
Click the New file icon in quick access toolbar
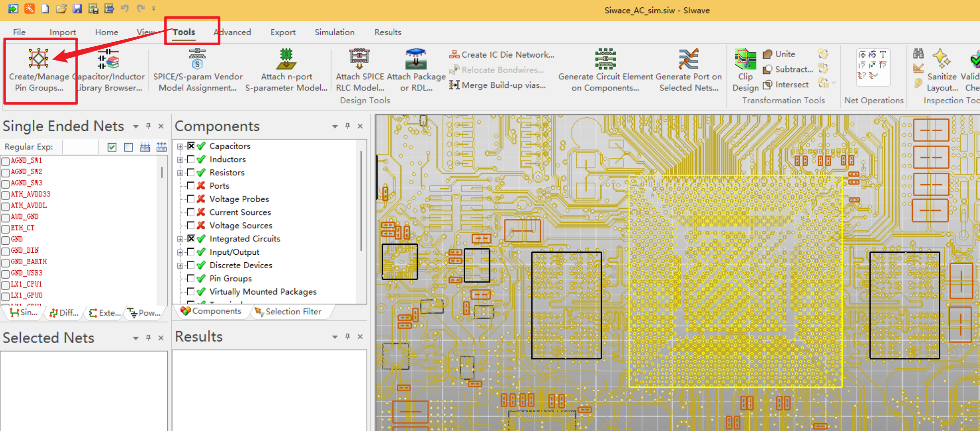(x=45, y=8)
